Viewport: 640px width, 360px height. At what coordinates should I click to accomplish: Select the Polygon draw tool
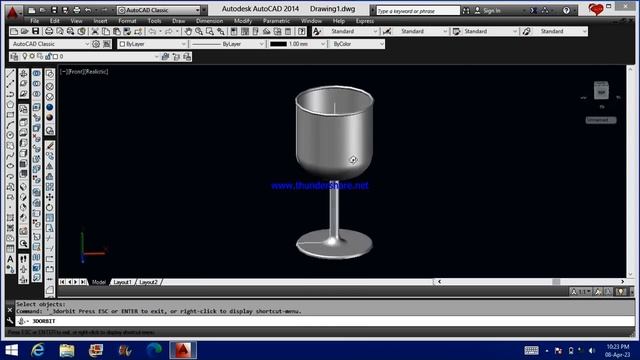click(x=11, y=104)
